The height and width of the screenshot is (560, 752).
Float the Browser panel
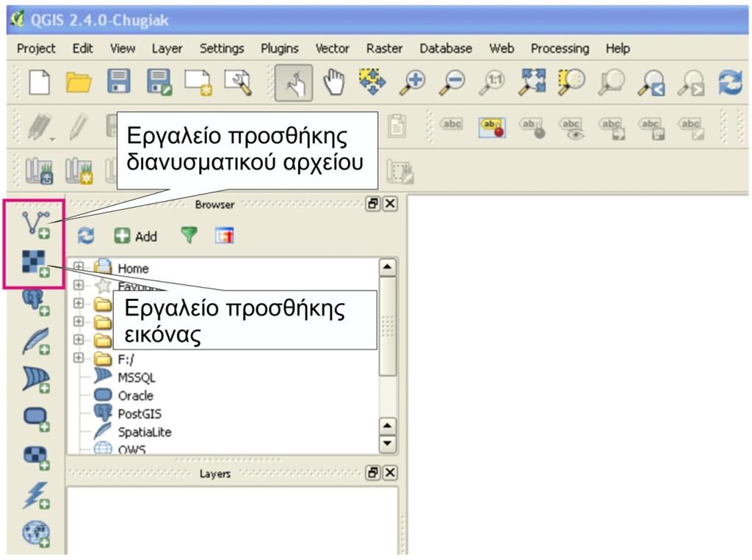(372, 204)
